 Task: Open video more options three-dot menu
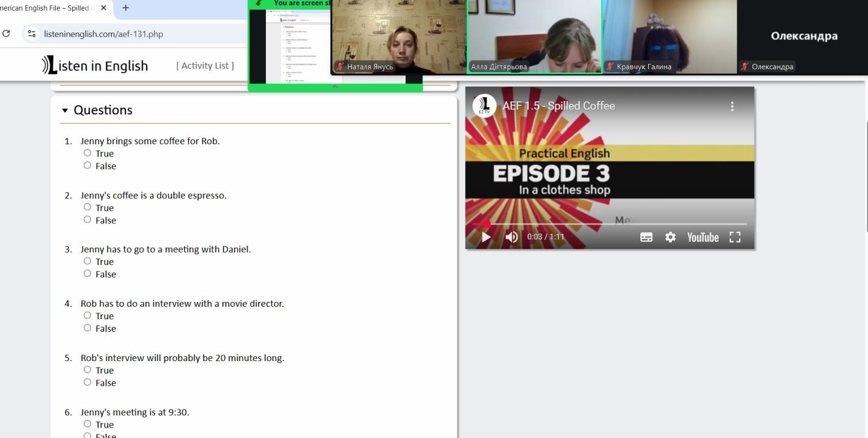(732, 106)
